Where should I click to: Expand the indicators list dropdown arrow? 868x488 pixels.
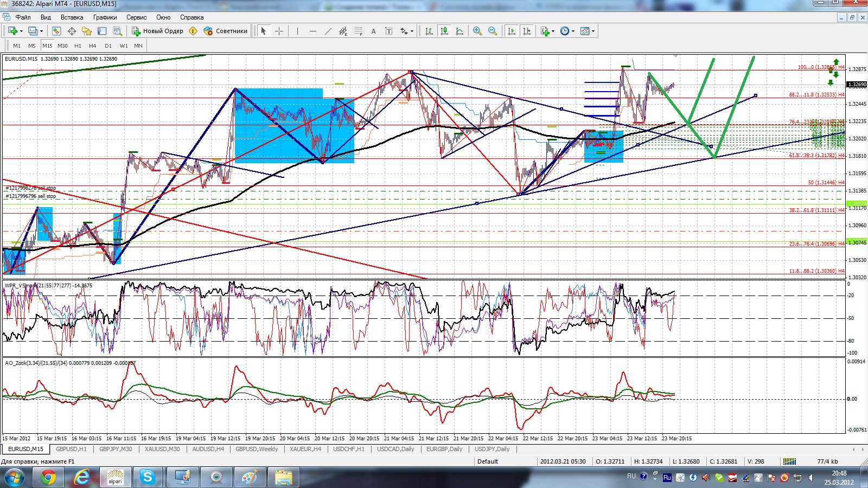pyautogui.click(x=553, y=31)
